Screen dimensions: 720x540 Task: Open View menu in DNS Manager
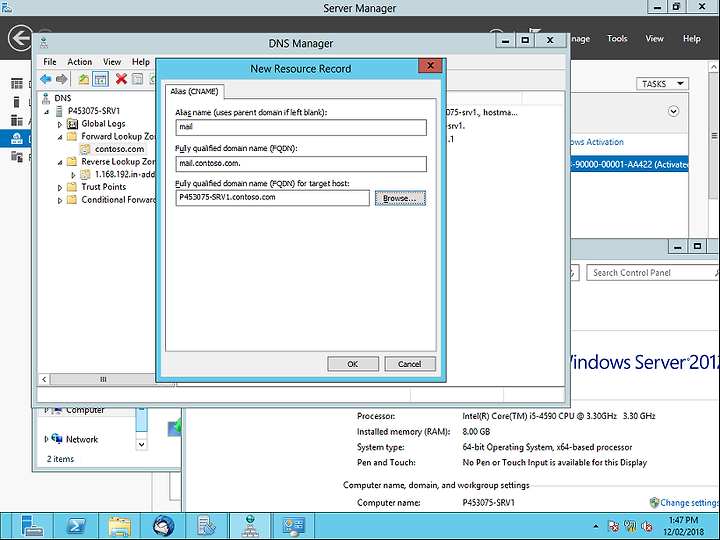112,62
